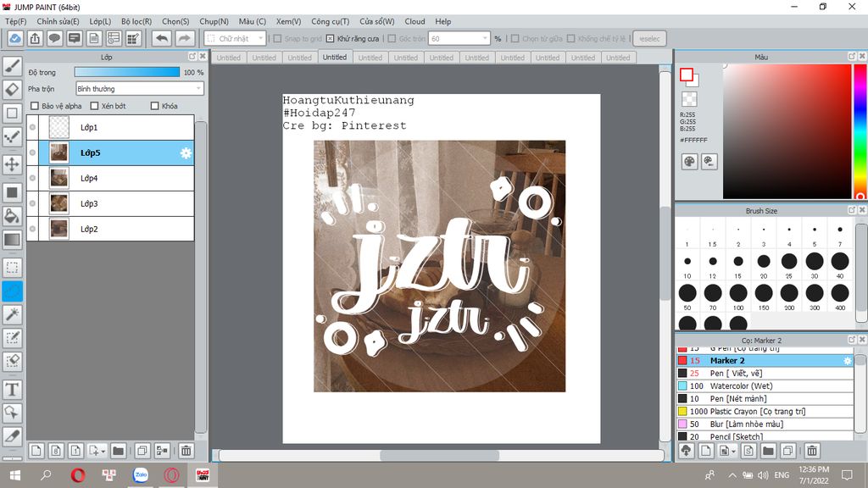Toggle visibility of layer Lớp4
This screenshot has height=488, width=868.
click(x=33, y=178)
